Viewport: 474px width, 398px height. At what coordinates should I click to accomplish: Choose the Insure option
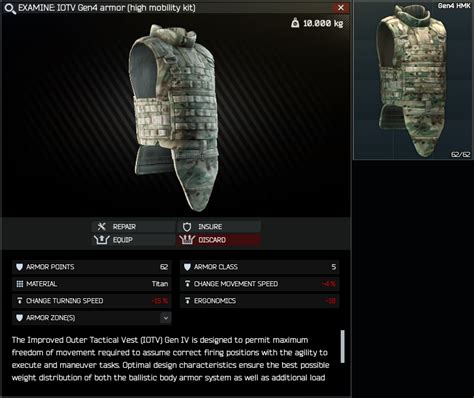click(x=219, y=227)
